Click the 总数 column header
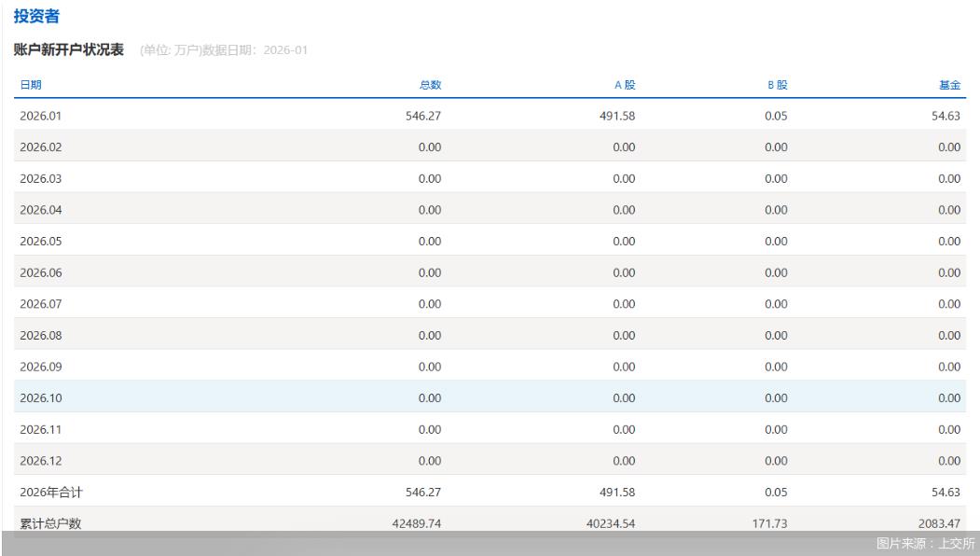The image size is (980, 556). [430, 85]
